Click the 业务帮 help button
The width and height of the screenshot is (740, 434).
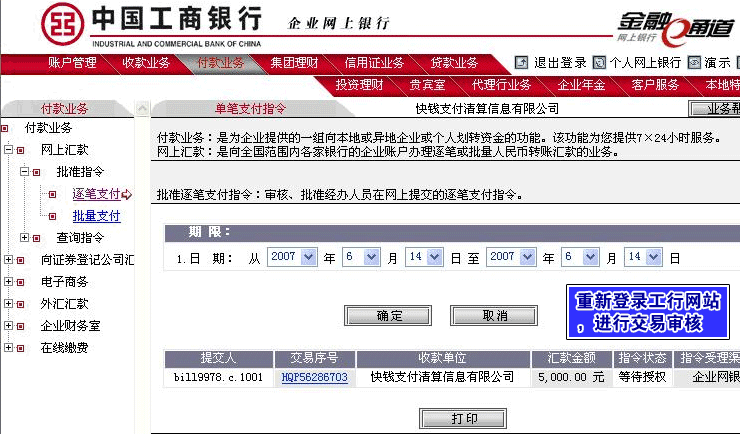click(714, 109)
